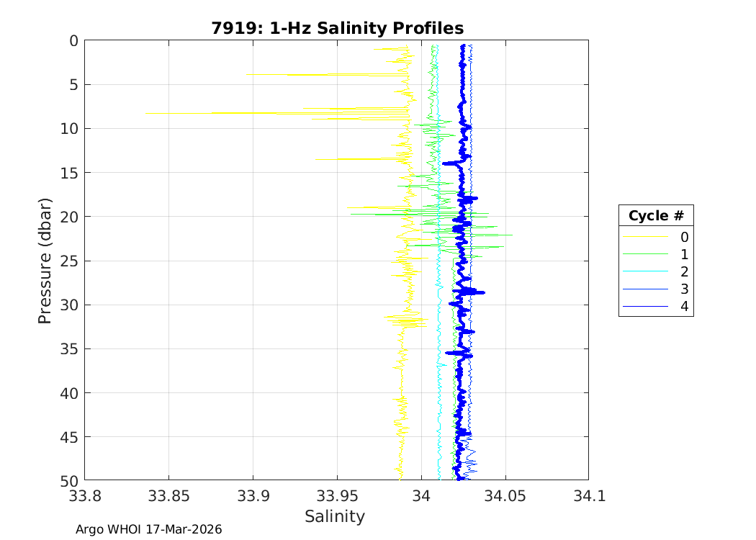Click the 'Pressure (dbar)' y-axis label
The image size is (756, 540).
pyautogui.click(x=45, y=260)
